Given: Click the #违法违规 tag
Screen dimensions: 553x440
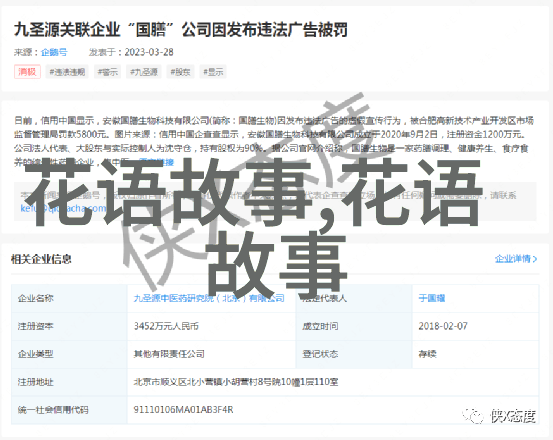Looking at the screenshot, I should click(x=67, y=72).
